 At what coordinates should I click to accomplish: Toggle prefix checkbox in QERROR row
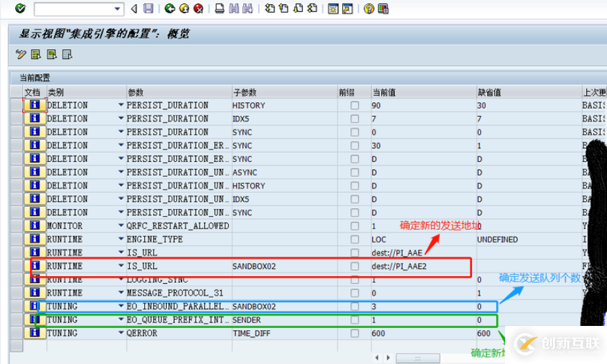(x=355, y=333)
